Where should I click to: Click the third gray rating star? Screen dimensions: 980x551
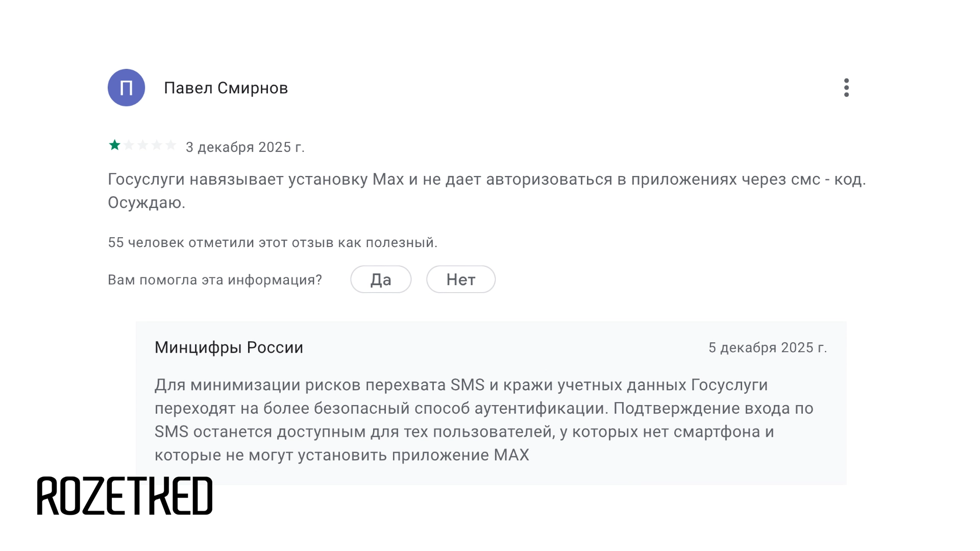click(x=143, y=145)
